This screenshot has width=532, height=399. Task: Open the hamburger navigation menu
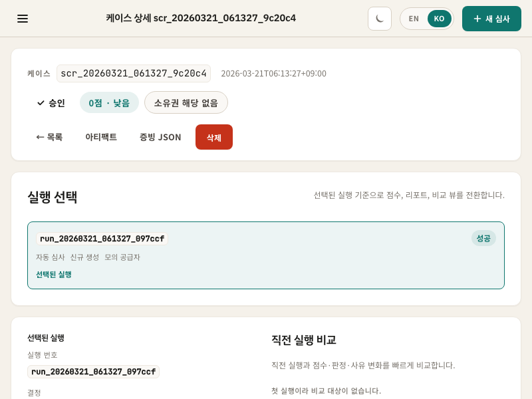click(x=23, y=19)
